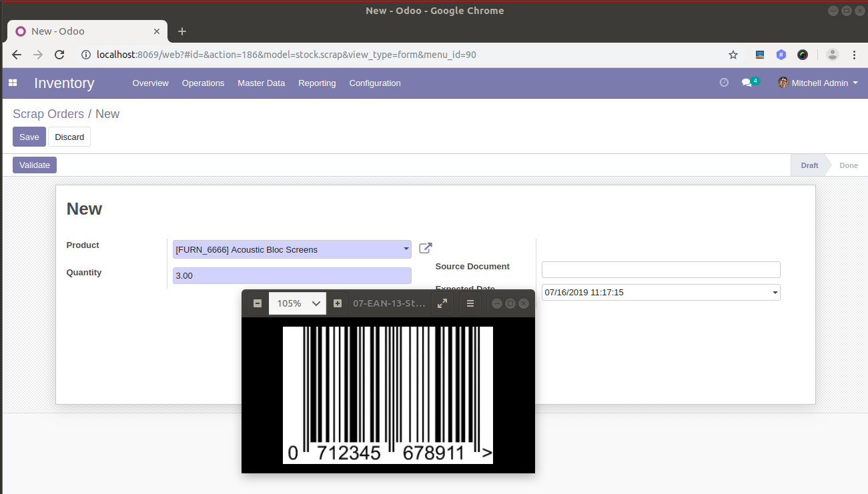Viewport: 868px width, 494px height.
Task: Open the 105% zoom level dropdown
Action: tap(298, 303)
